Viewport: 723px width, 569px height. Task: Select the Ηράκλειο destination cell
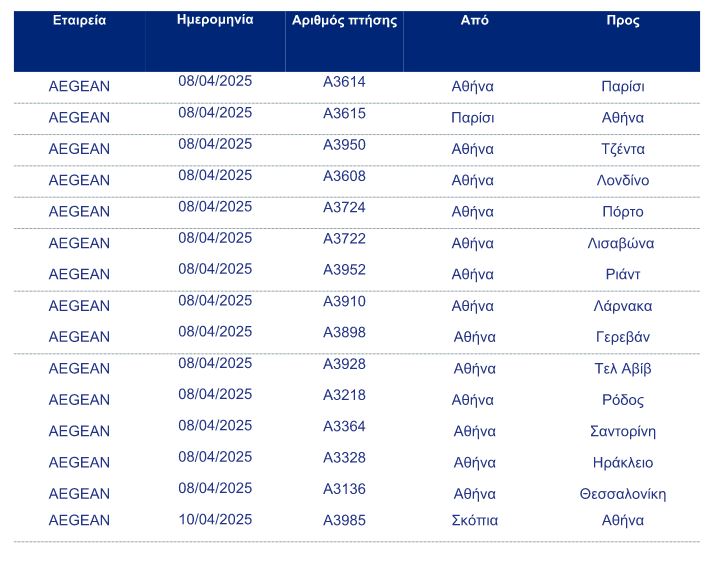pyautogui.click(x=623, y=463)
